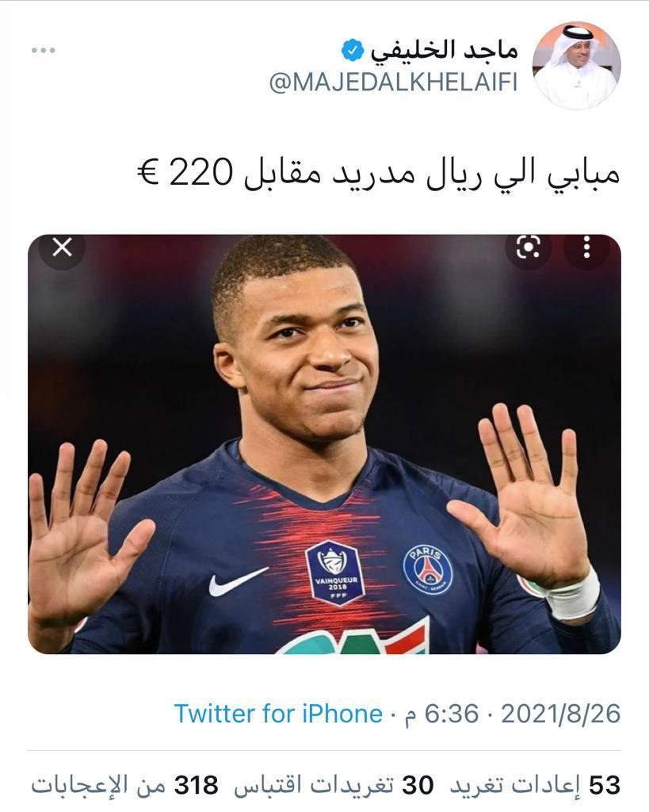Open the vertical three-dot image menu
The image size is (649, 812).
[586, 247]
